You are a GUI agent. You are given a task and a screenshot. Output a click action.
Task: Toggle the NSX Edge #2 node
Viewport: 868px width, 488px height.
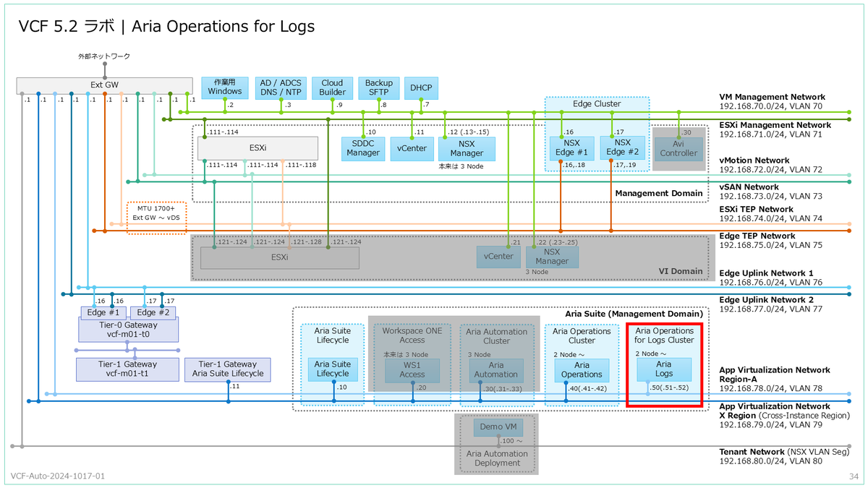[x=623, y=148]
